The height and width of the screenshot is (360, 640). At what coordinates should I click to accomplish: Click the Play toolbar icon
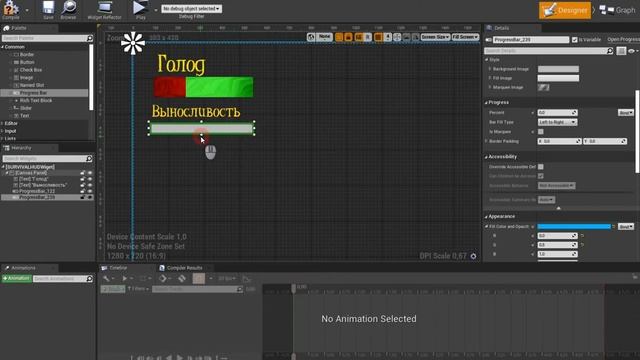(140, 10)
